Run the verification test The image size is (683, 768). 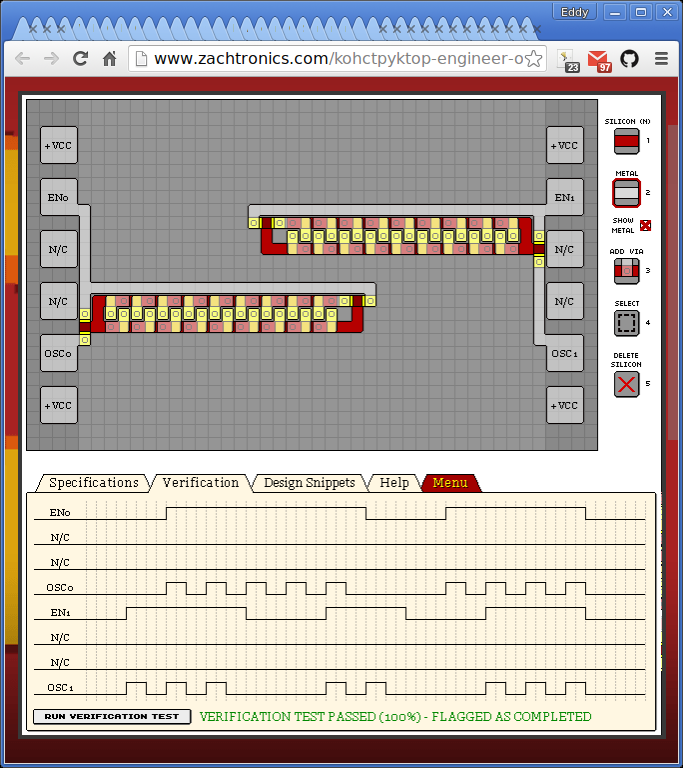112,716
